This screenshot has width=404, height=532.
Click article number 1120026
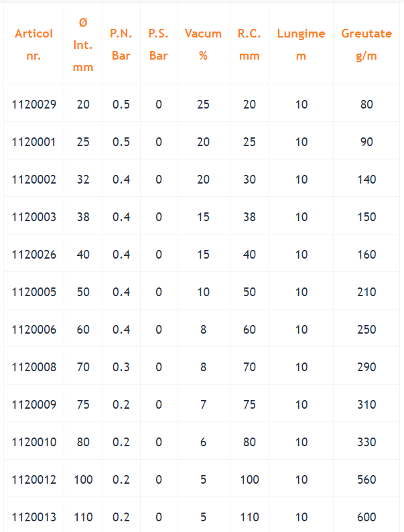click(34, 255)
